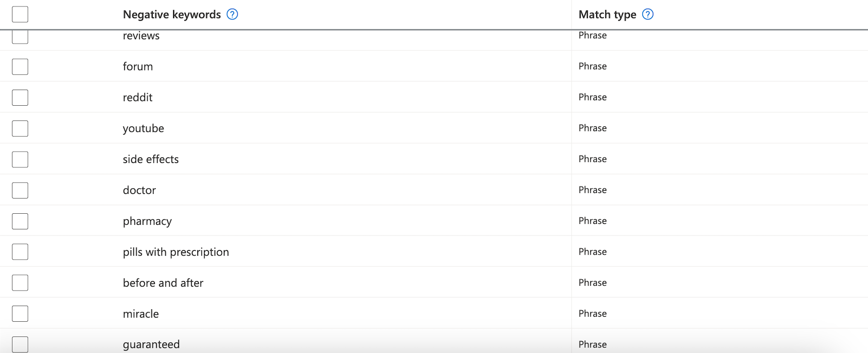Click the before and after keyword cell
Screen dimensions: 868x353
coord(163,283)
